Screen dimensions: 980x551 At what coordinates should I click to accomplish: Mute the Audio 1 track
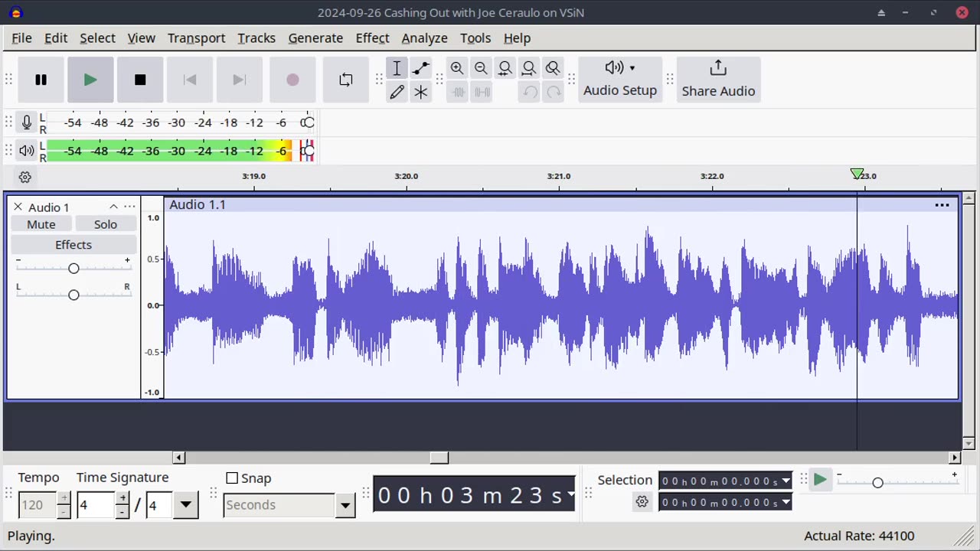click(x=41, y=224)
